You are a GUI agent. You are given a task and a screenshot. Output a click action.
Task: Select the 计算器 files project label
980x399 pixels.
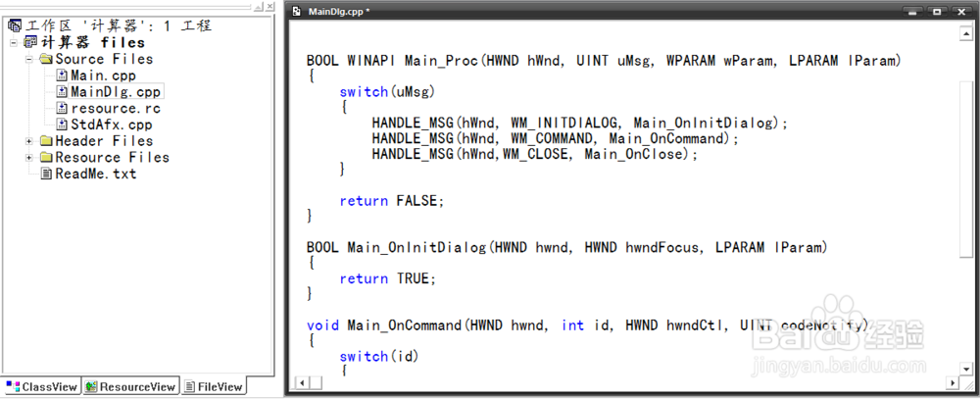tap(92, 42)
